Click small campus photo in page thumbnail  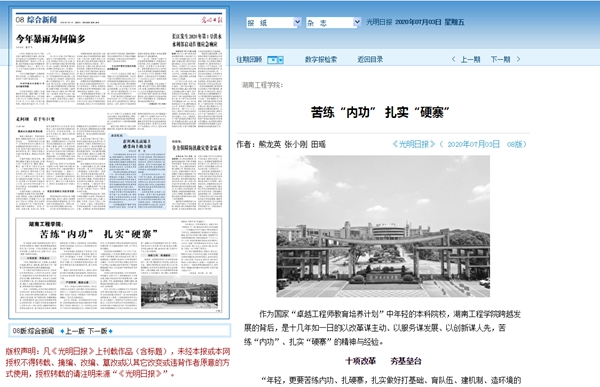click(x=179, y=292)
